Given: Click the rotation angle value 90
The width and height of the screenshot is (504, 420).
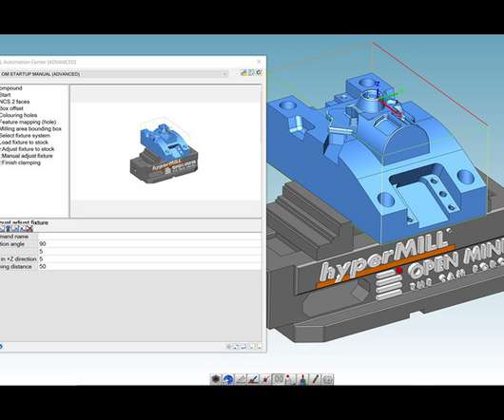Looking at the screenshot, I should pyautogui.click(x=43, y=243).
